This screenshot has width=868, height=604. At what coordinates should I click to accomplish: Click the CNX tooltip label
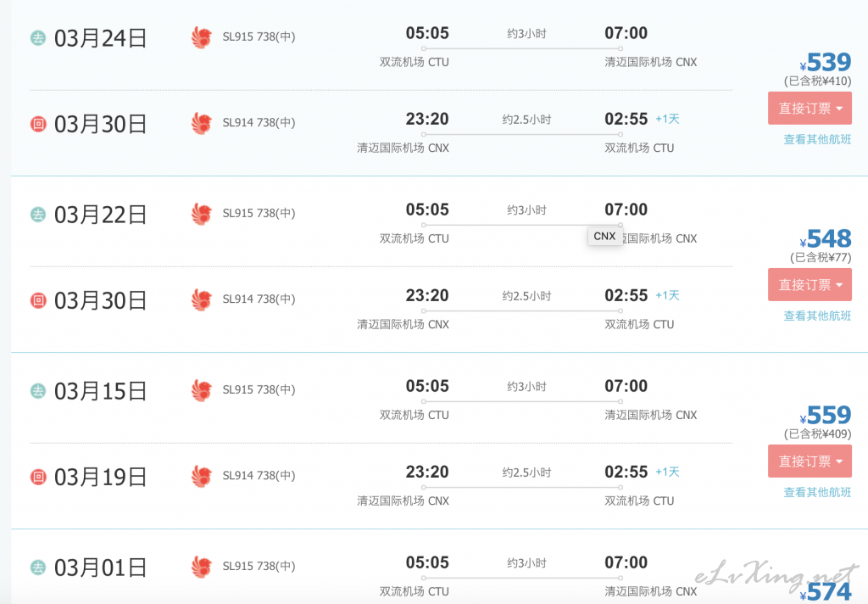[x=604, y=236]
